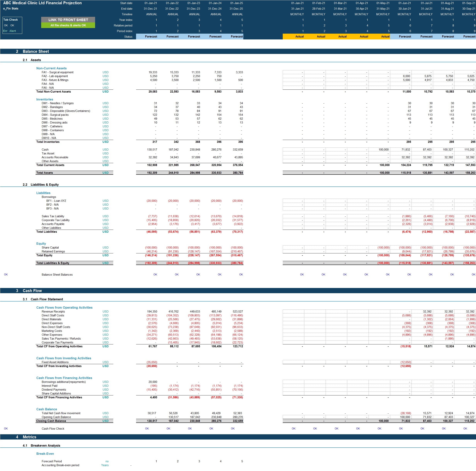Select the Cash Flows from Operating Activities heading
This screenshot has height=471, width=476.
[64, 307]
